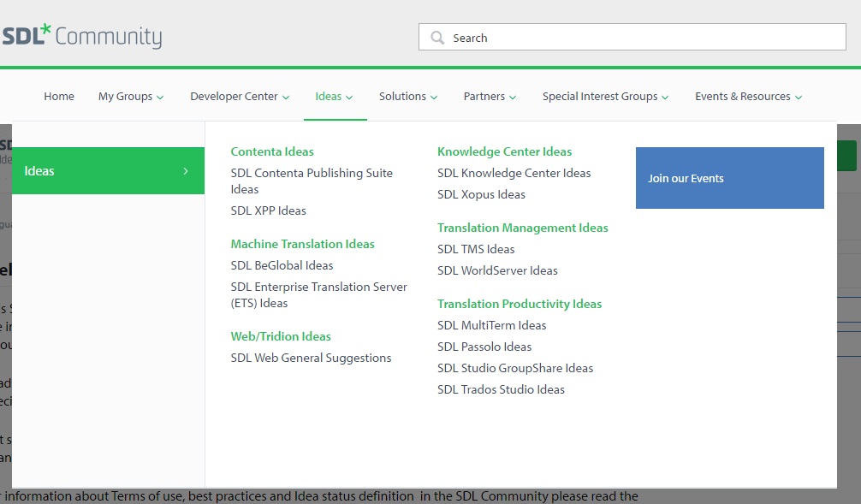Focus the Search input field

632,38
